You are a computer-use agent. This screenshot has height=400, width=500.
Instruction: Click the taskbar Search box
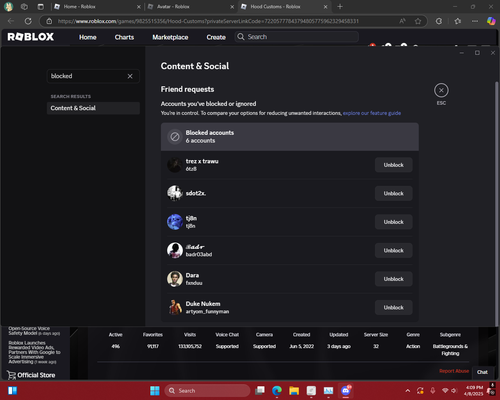pos(207,391)
